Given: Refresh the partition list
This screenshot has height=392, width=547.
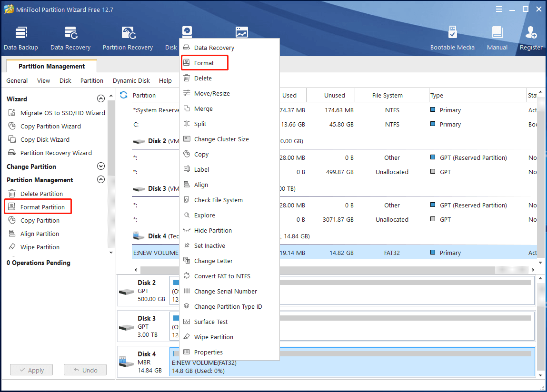Looking at the screenshot, I should click(124, 95).
